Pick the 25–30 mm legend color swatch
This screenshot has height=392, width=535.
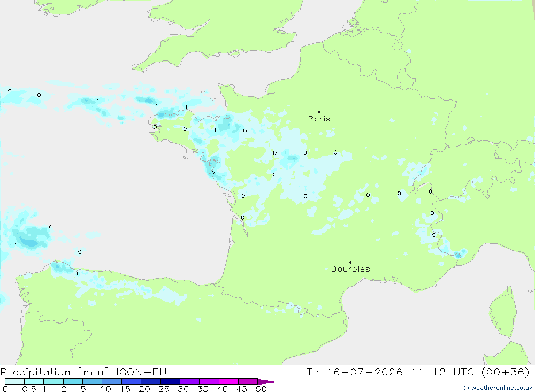pyautogui.click(x=170, y=381)
